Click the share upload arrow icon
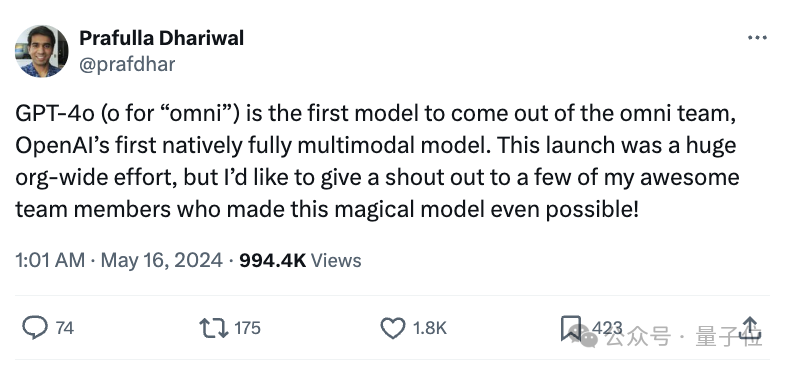Image resolution: width=788 pixels, height=368 pixels. (749, 328)
